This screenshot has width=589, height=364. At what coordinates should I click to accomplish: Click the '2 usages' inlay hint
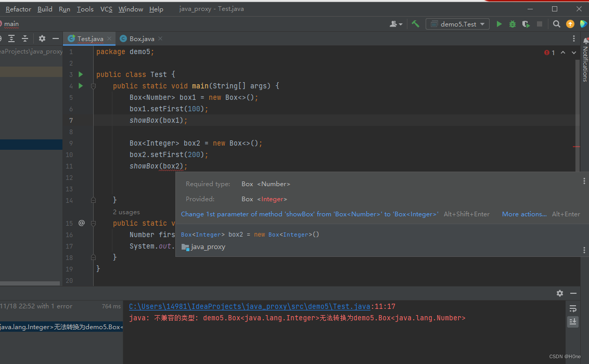tap(126, 212)
